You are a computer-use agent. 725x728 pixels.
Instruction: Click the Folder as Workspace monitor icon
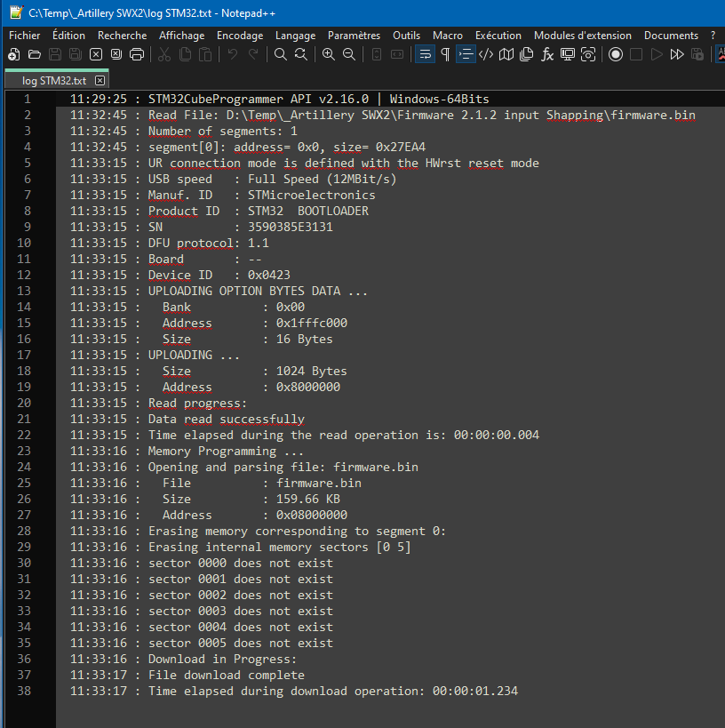[x=568, y=54]
